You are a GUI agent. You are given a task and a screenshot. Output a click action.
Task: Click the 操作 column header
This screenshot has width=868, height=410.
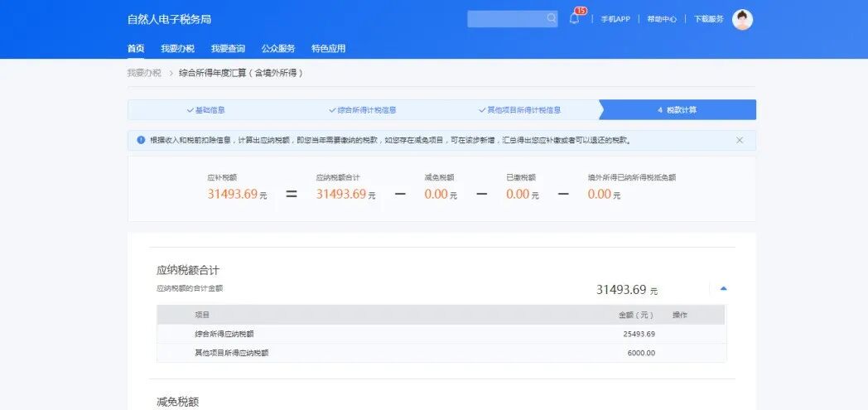tap(680, 315)
